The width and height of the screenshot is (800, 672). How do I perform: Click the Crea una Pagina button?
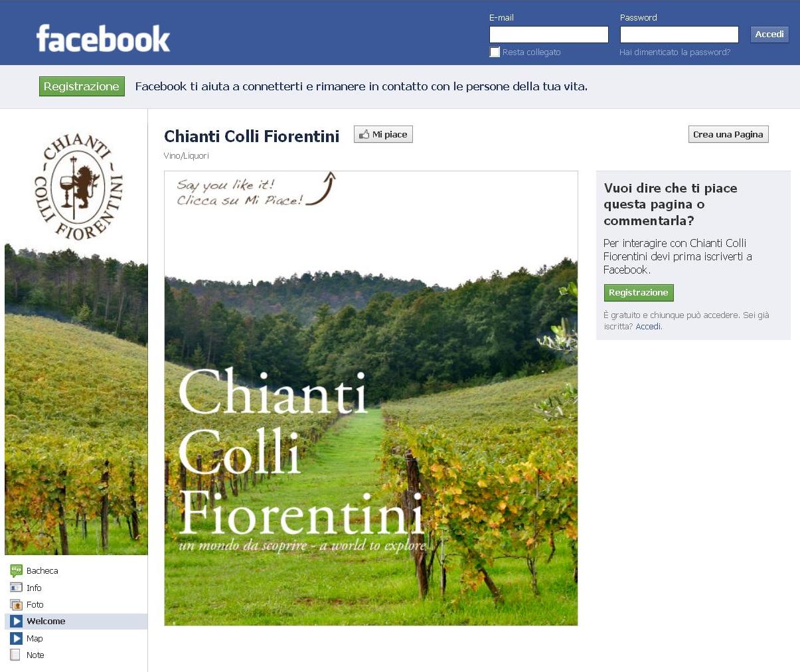click(728, 134)
